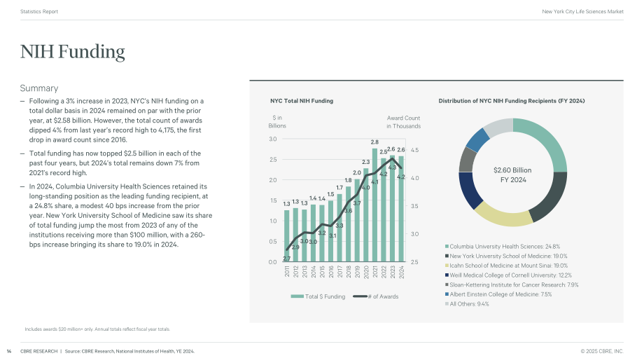Click the yellow Icahn donut segment
644x363 pixels.
tap(503, 215)
